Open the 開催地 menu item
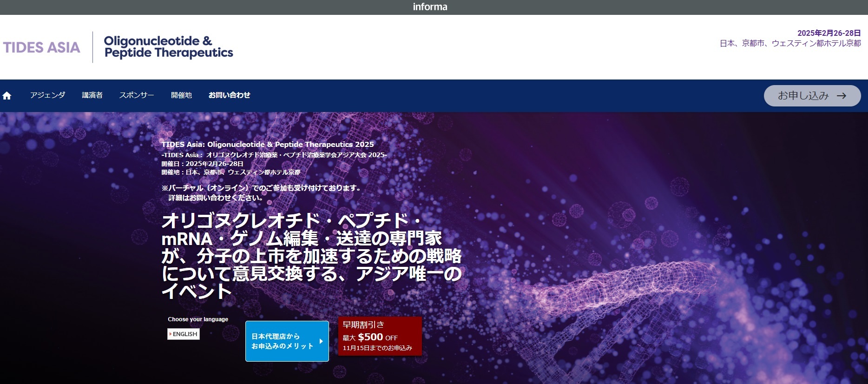Viewport: 868px width, 384px height. click(x=181, y=95)
